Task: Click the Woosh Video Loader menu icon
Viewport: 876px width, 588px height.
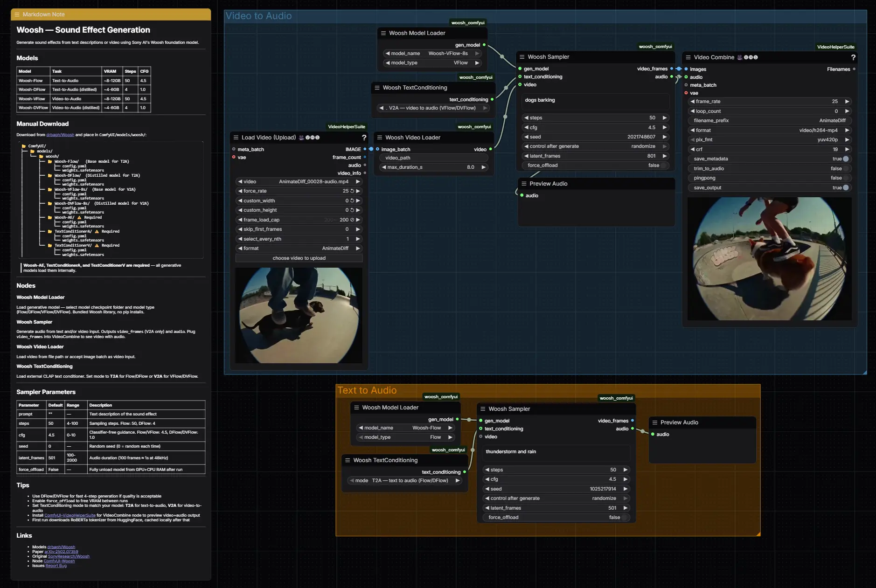Action: click(x=380, y=138)
